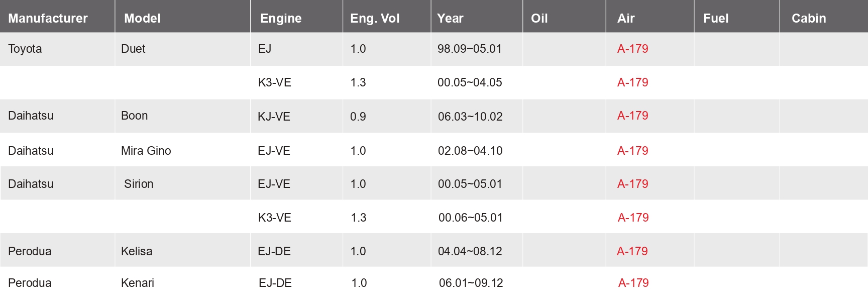The width and height of the screenshot is (868, 303).
Task: Open the A-179 link in Toyota Duet EJ row
Action: [632, 49]
